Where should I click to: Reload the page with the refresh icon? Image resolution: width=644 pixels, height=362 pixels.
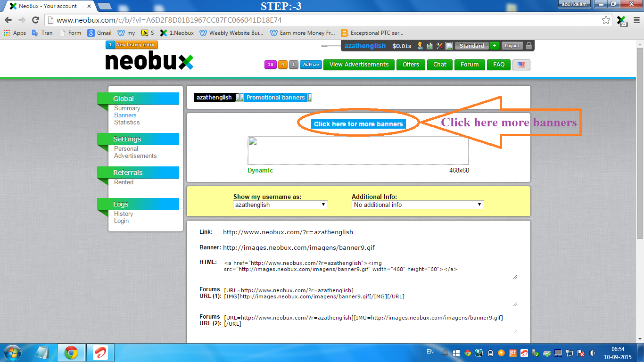(35, 20)
